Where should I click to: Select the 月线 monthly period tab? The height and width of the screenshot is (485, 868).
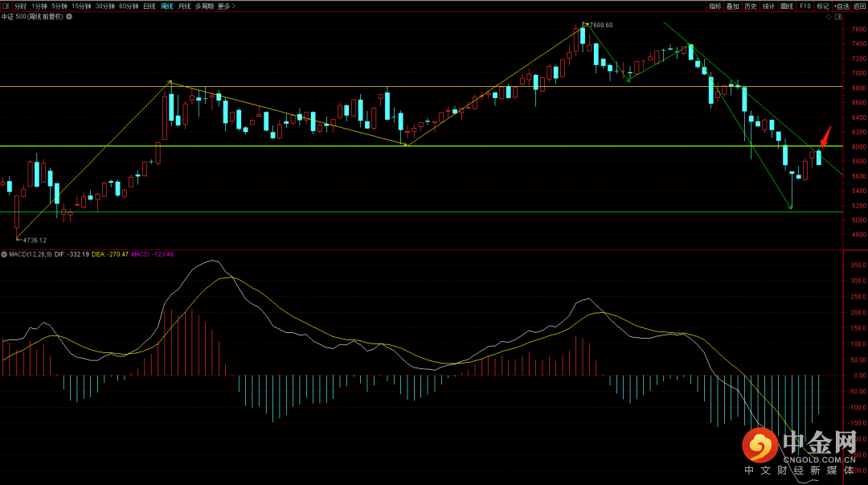pyautogui.click(x=184, y=6)
